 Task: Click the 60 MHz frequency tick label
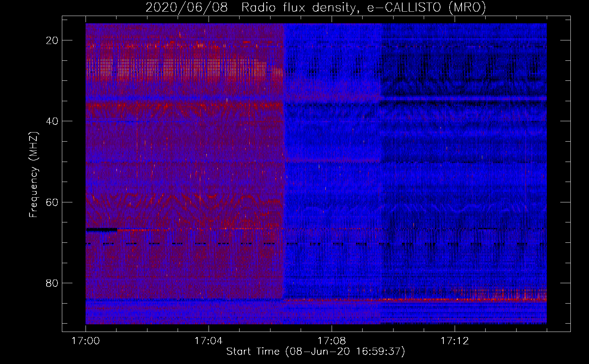click(x=52, y=202)
